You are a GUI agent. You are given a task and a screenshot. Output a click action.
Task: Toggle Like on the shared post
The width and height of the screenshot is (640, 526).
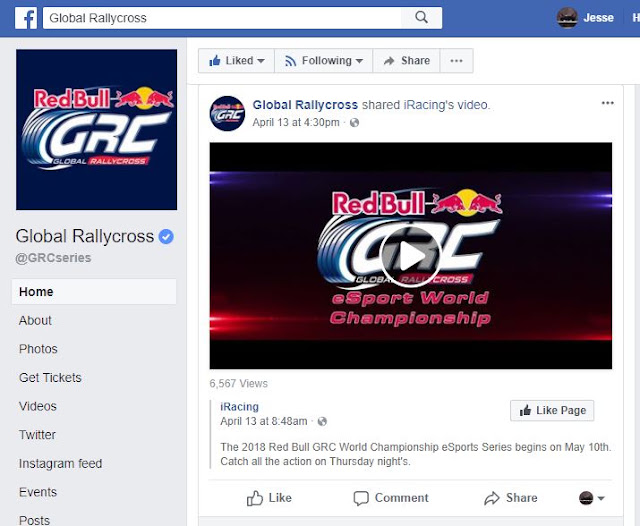point(269,498)
